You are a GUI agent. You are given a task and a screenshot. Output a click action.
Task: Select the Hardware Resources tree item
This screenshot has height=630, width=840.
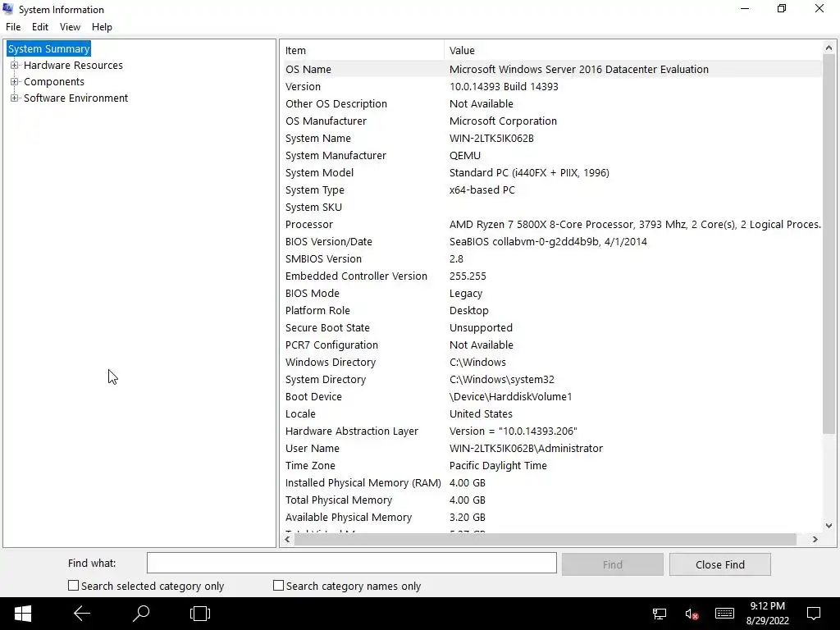73,66
